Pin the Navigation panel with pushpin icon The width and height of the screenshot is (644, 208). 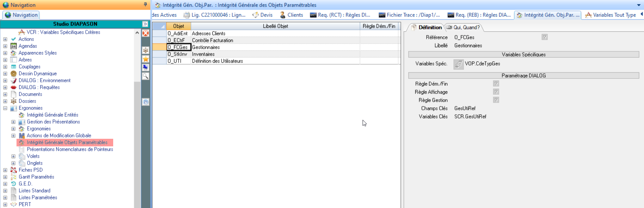(x=145, y=5)
